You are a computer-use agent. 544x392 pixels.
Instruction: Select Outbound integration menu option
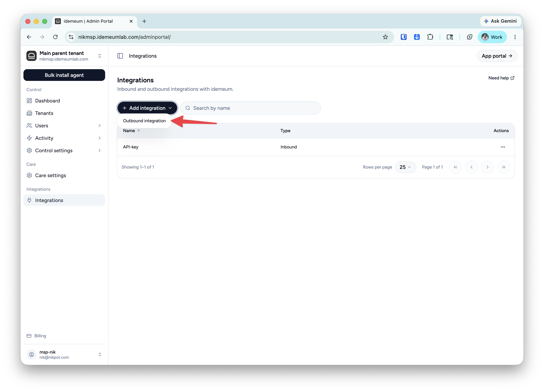[x=144, y=121]
